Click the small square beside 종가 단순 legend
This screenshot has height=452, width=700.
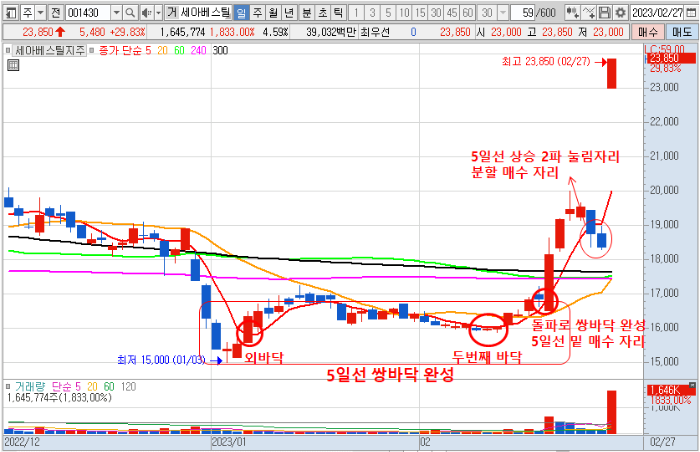(92, 50)
